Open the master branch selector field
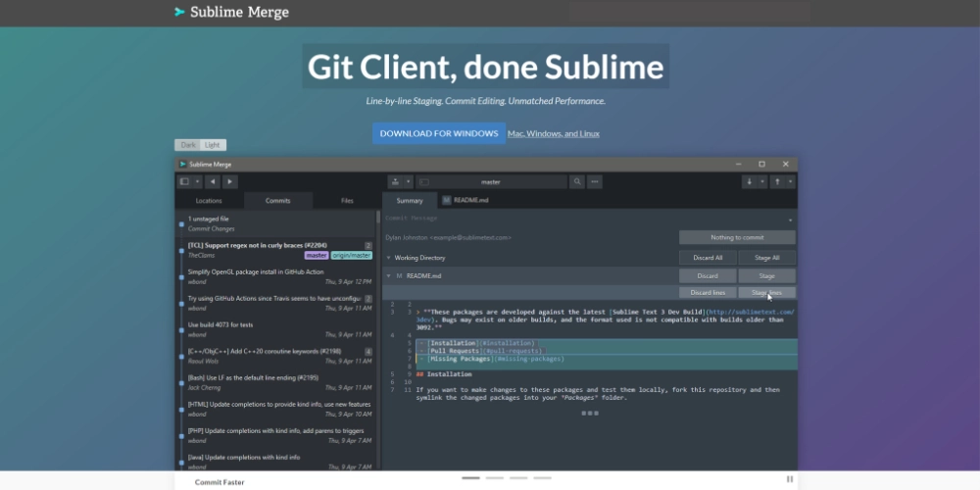This screenshot has height=490, width=980. point(491,182)
